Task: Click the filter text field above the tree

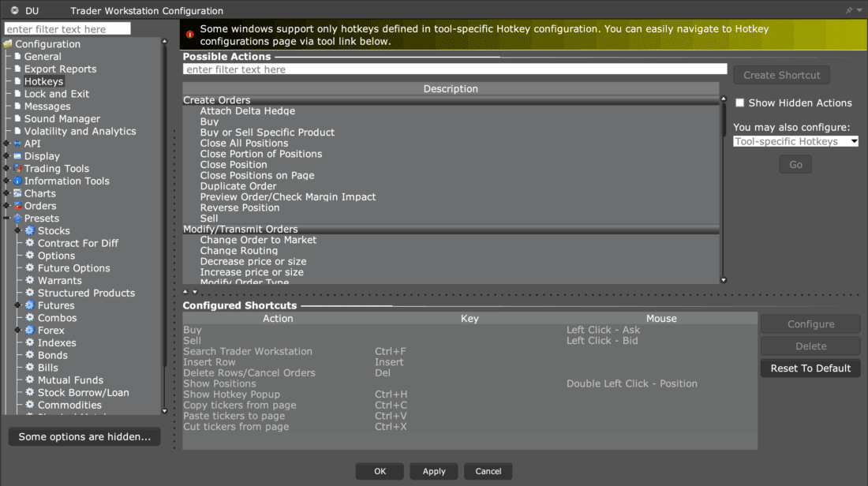Action: 67,28
